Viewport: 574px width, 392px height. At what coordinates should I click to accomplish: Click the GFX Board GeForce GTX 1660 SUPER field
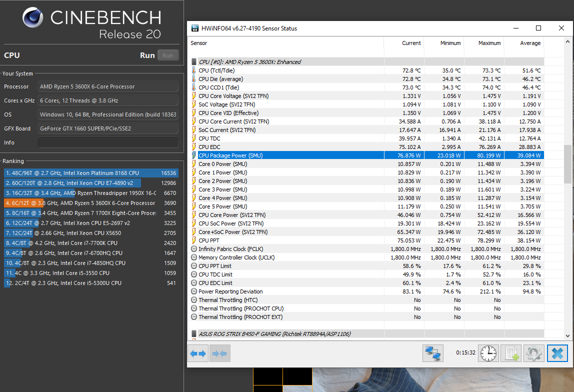pyautogui.click(x=108, y=129)
